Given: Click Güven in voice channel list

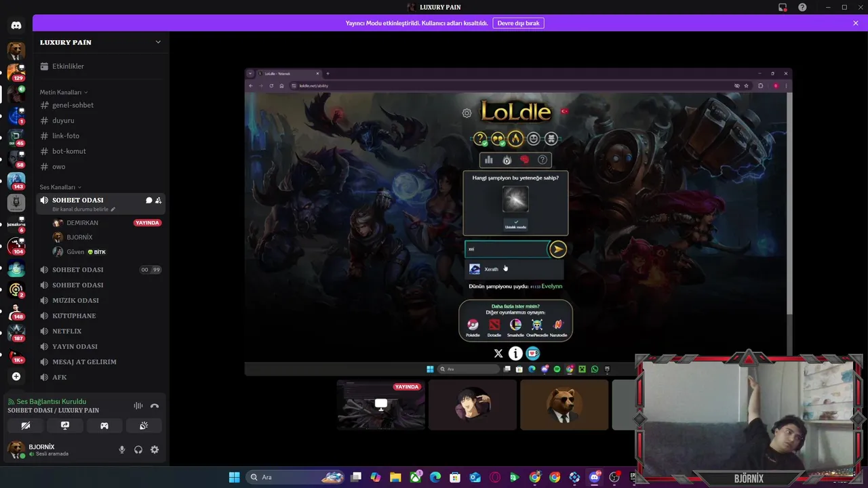Looking at the screenshot, I should point(106,252).
